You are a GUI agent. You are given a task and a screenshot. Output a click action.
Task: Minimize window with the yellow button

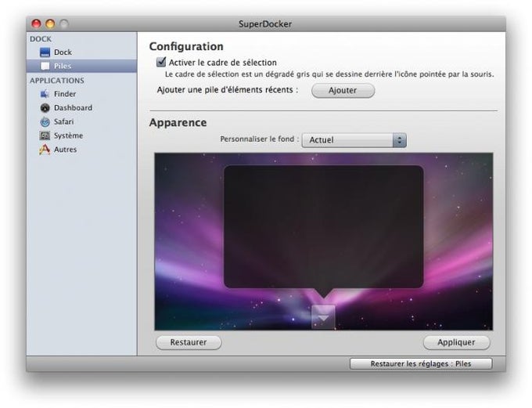[x=50, y=23]
